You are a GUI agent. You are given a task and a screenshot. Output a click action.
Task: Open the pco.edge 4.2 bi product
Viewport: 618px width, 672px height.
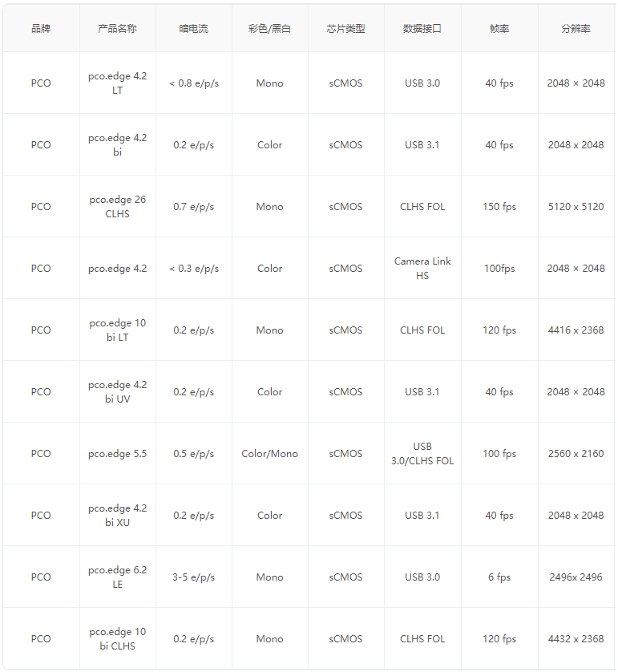(117, 145)
